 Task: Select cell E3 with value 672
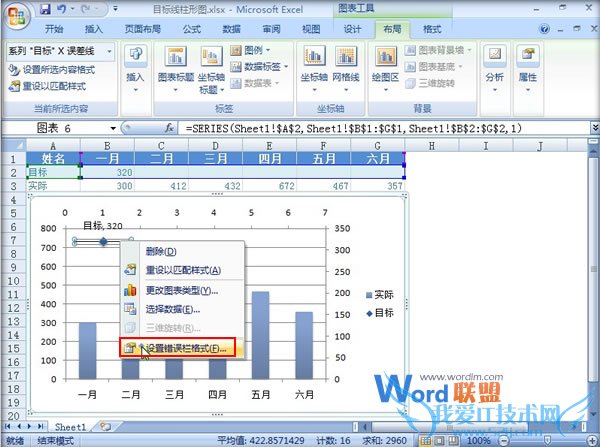click(x=269, y=186)
